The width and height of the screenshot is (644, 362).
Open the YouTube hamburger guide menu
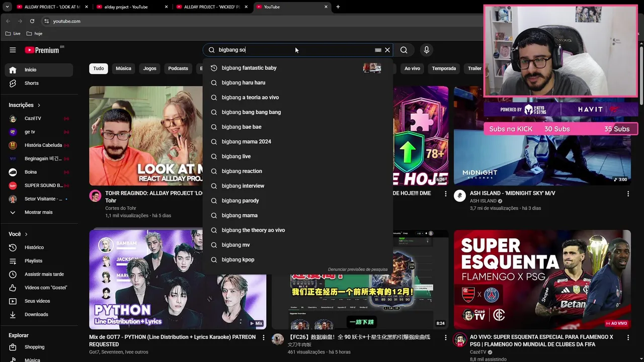point(13,50)
